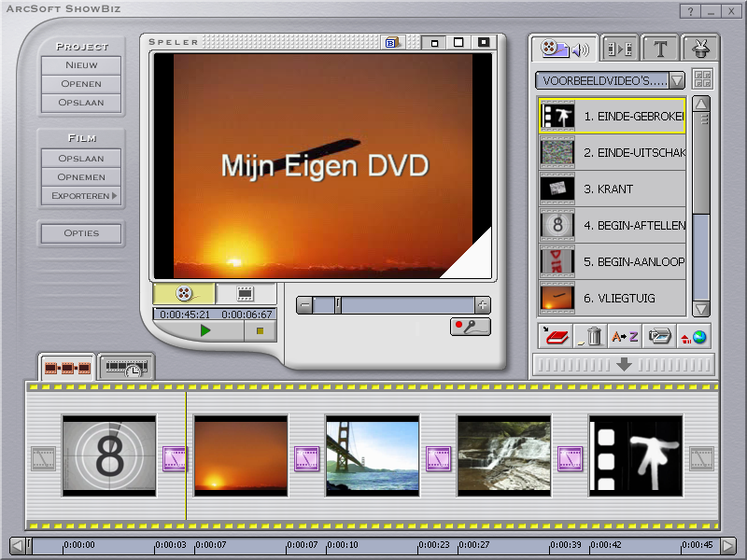This screenshot has height=560, width=747.
Task: Sort the media list with the A-Z icon
Action: click(625, 336)
